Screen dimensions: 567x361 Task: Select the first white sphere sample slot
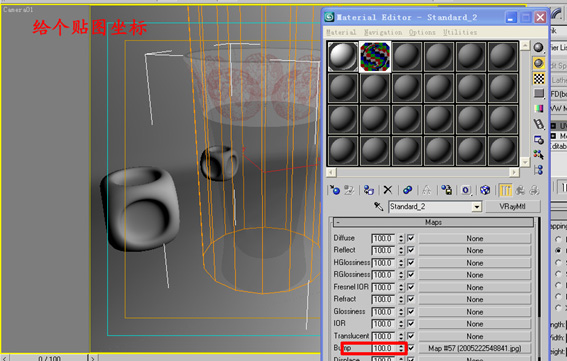tap(343, 56)
